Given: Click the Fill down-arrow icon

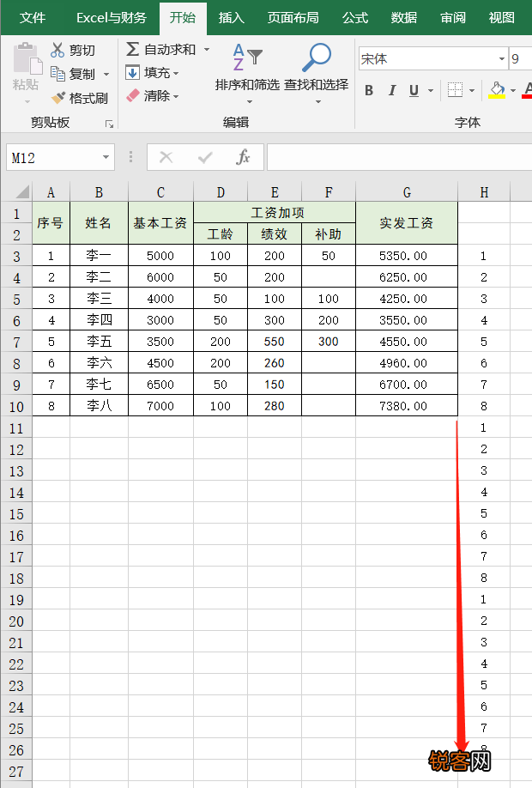Looking at the screenshot, I should (x=132, y=72).
